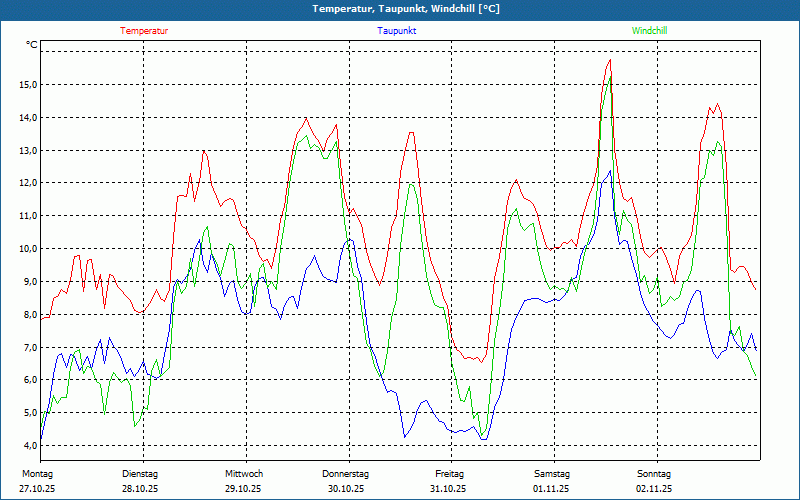
Task: Select the Freitag day label
Action: coord(449,473)
